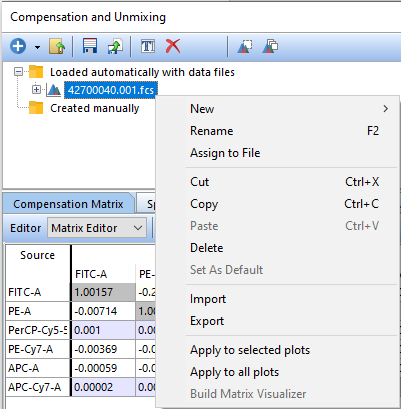Select Loaded automatically with data files folder

(x=142, y=72)
